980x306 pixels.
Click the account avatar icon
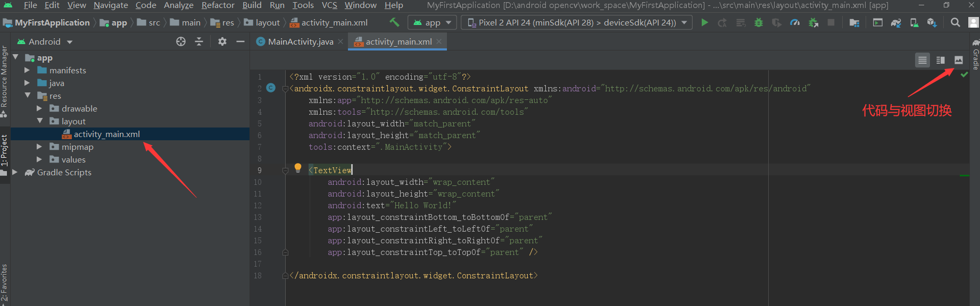pyautogui.click(x=974, y=22)
